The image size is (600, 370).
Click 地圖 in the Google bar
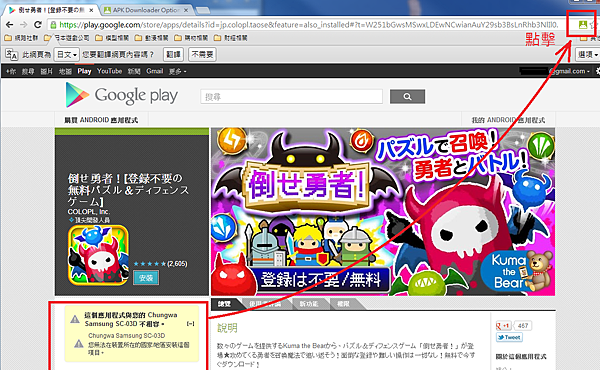tap(65, 71)
